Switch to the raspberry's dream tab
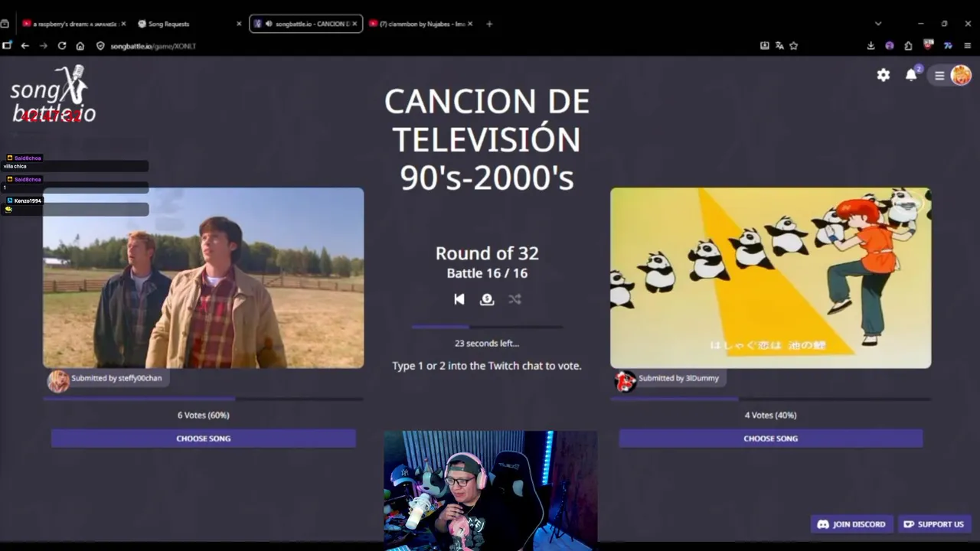Image resolution: width=980 pixels, height=551 pixels. [x=73, y=24]
